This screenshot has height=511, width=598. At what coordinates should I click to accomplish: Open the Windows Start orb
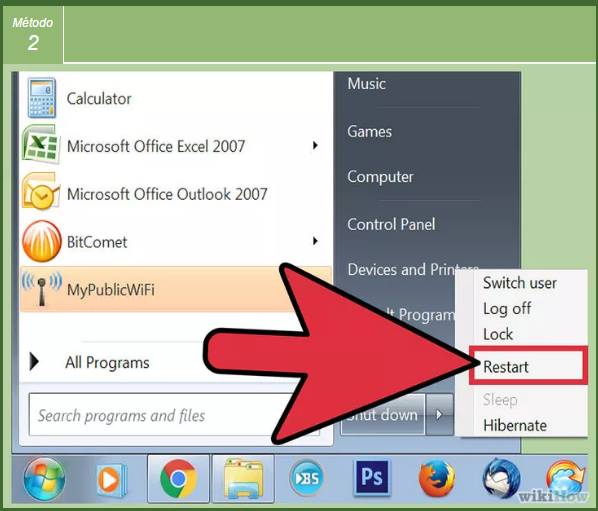click(44, 479)
